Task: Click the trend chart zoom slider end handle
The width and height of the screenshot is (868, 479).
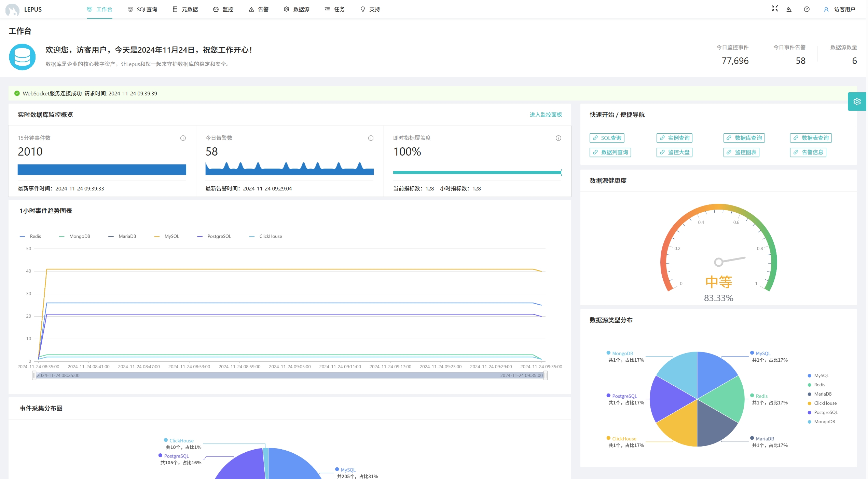Action: [x=546, y=375]
